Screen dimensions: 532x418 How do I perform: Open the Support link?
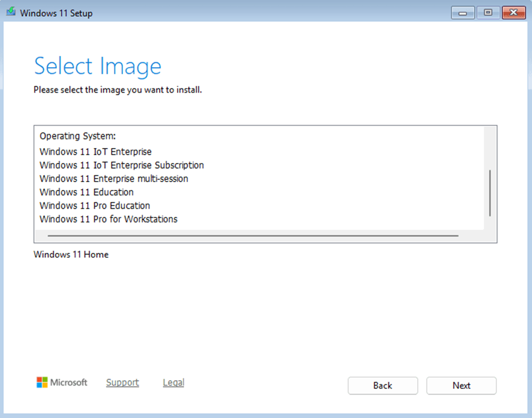122,382
